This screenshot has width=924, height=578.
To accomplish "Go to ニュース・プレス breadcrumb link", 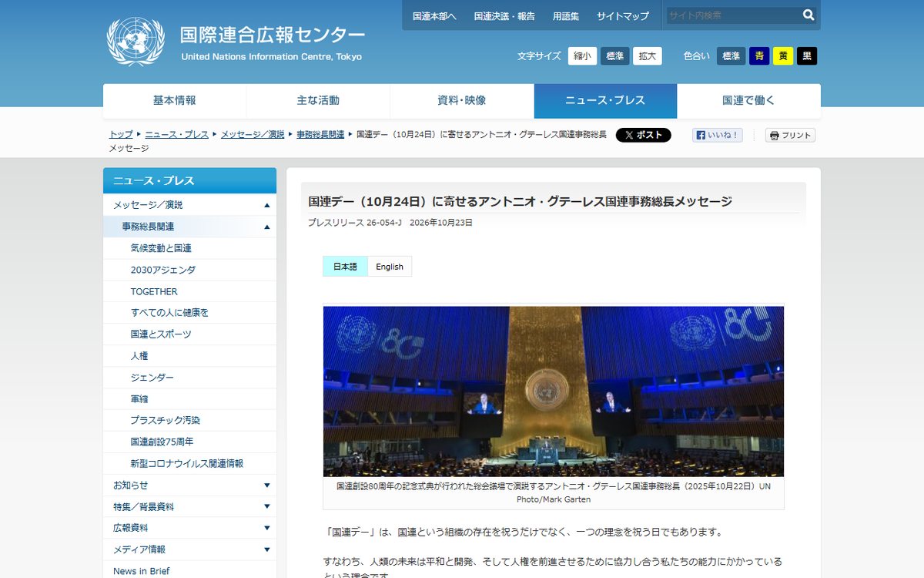I will tap(176, 134).
